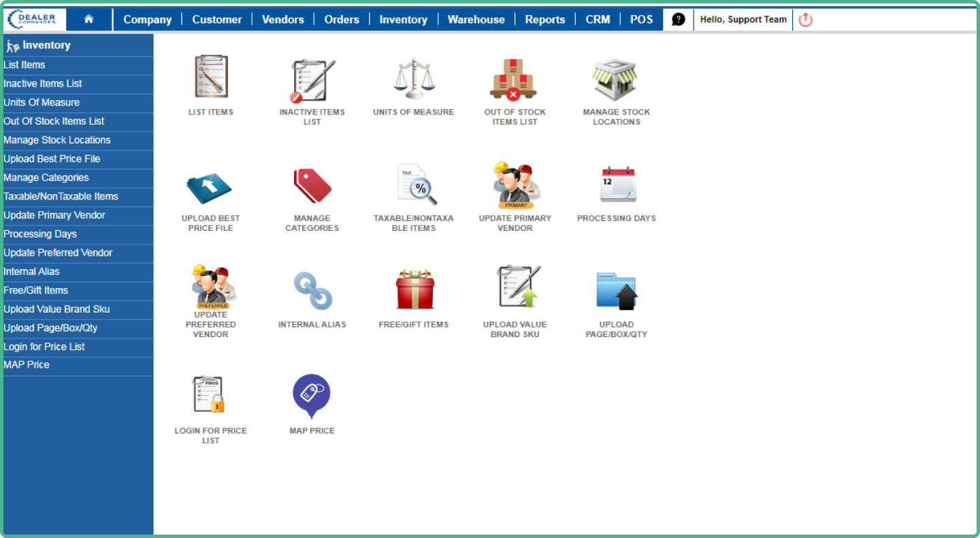Select the Customer menu item
This screenshot has height=538, width=980.
(x=216, y=20)
